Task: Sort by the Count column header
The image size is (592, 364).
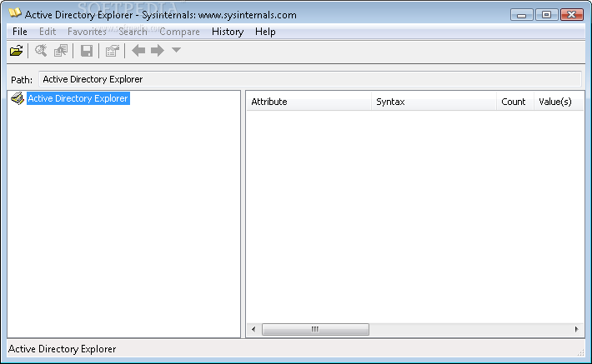Action: [515, 102]
